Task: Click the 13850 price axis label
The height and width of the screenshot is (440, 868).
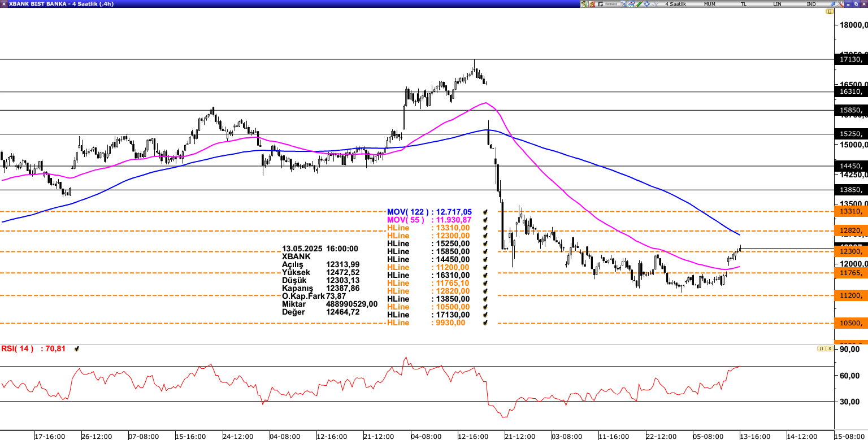Action: point(850,190)
